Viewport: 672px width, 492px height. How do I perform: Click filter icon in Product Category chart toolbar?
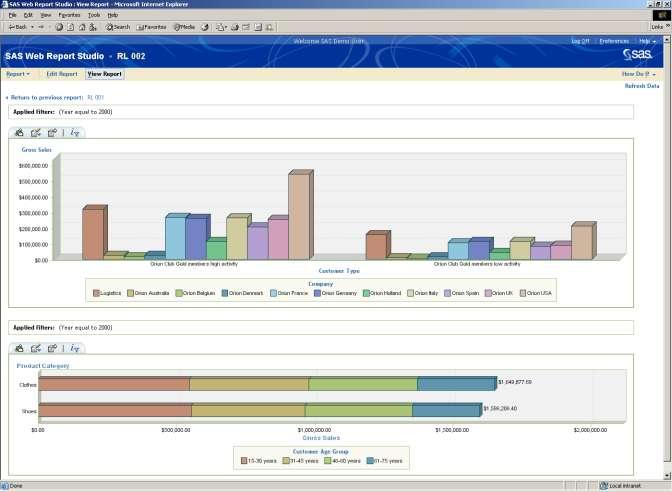pyautogui.click(x=75, y=348)
